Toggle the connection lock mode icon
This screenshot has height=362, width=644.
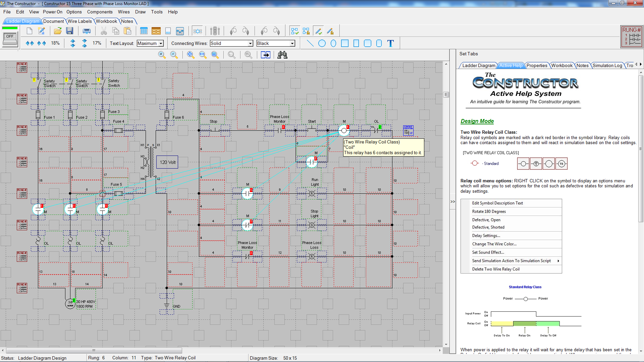[306, 31]
